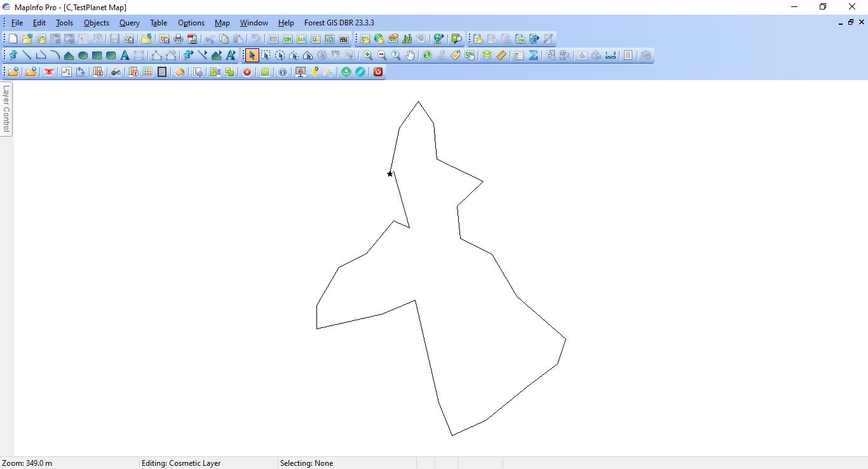The height and width of the screenshot is (469, 868).
Task: Activate the Zoom Out magnifier tool
Action: pyautogui.click(x=382, y=55)
